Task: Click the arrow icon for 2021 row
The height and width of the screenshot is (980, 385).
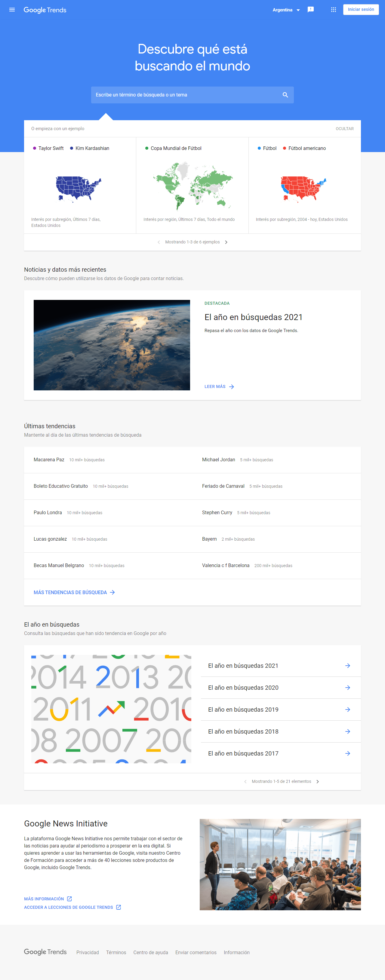Action: click(348, 665)
